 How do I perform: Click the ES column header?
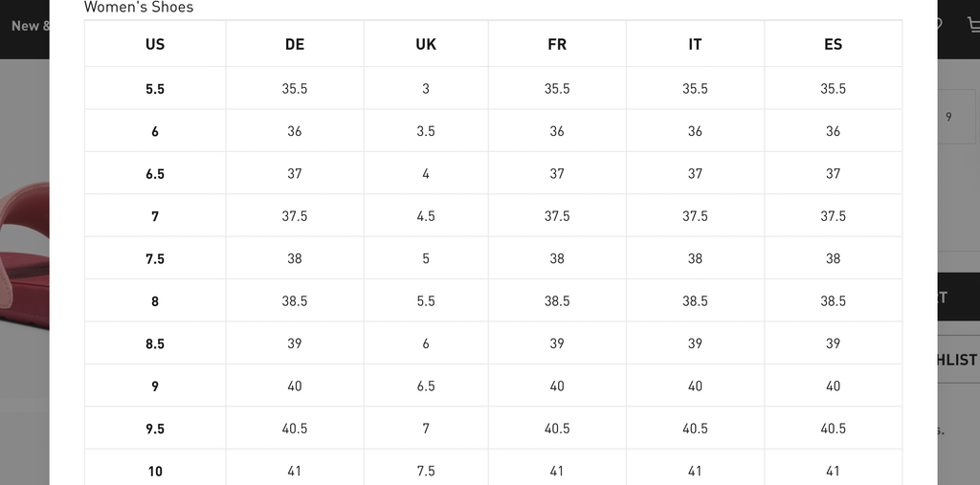click(x=833, y=44)
